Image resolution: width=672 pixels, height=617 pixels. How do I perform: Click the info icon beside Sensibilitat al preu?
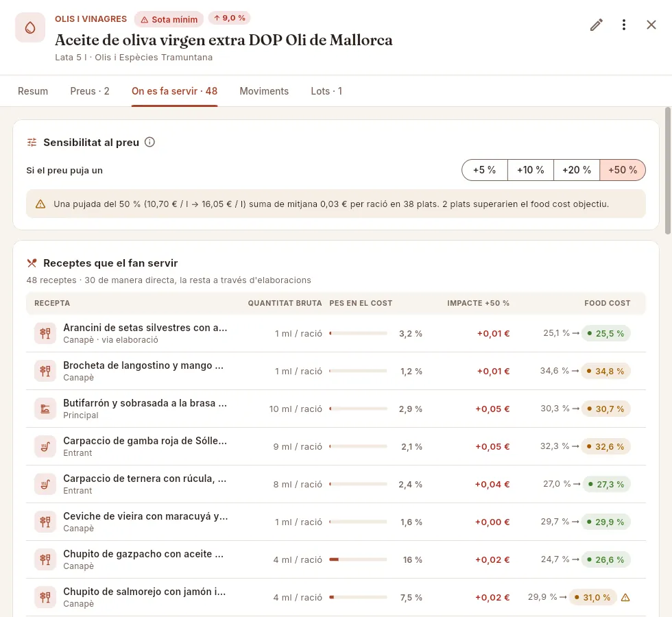(x=149, y=143)
